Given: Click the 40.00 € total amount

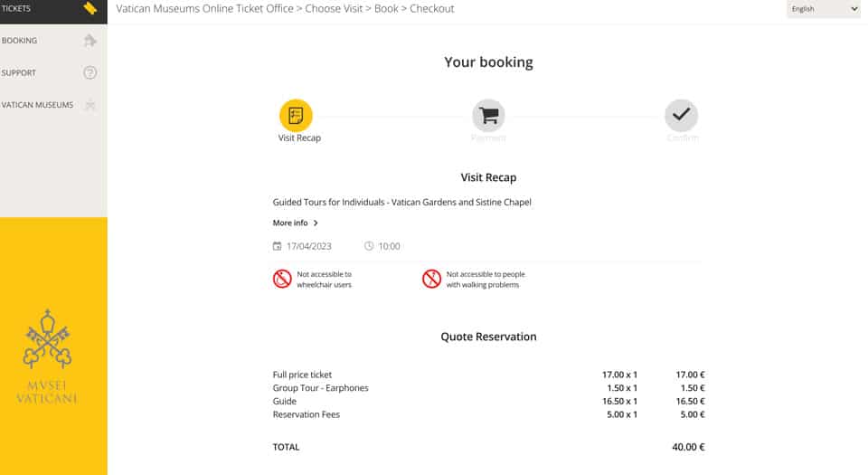Looking at the screenshot, I should click(x=688, y=447).
